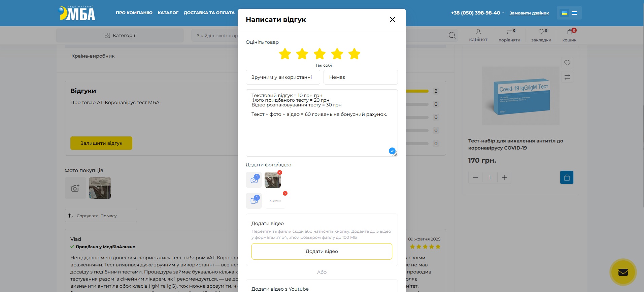Click the Немає disadvantages field
The width and height of the screenshot is (644, 292).
tap(360, 77)
